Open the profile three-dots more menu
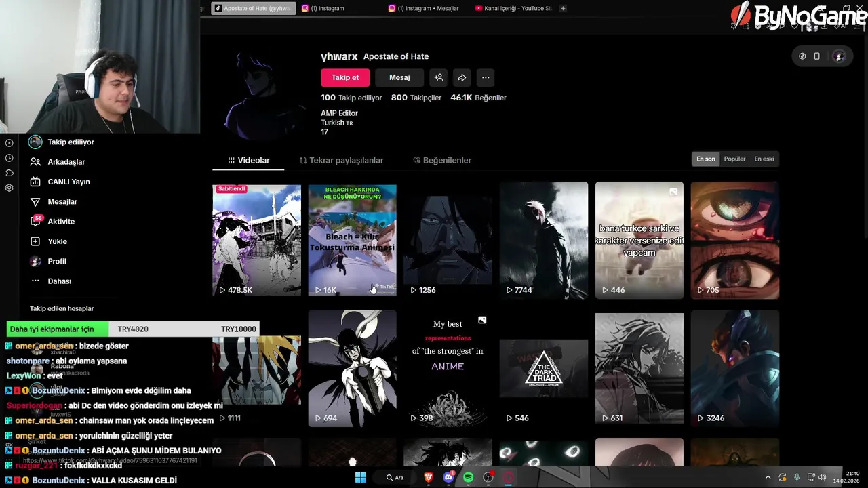Screen dimensions: 868x488 point(486,77)
